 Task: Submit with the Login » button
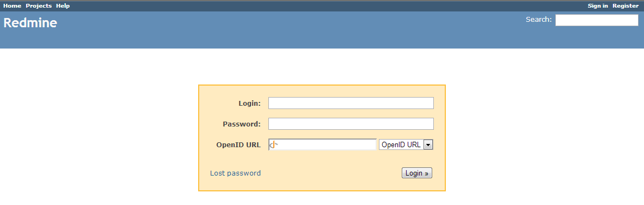(417, 173)
